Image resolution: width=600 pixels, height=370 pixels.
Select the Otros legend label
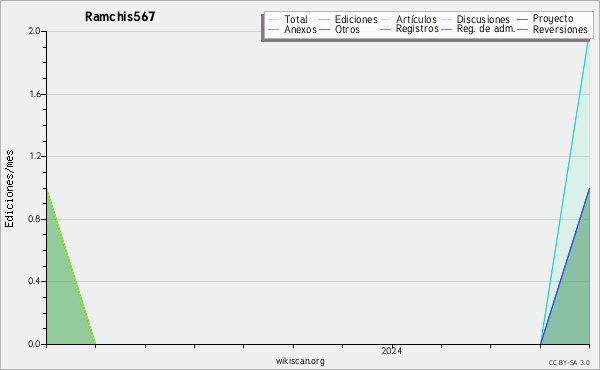click(x=347, y=29)
